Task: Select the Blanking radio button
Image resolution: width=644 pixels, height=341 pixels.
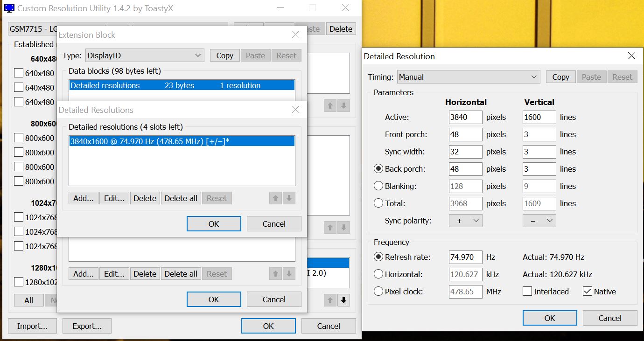Action: (378, 186)
